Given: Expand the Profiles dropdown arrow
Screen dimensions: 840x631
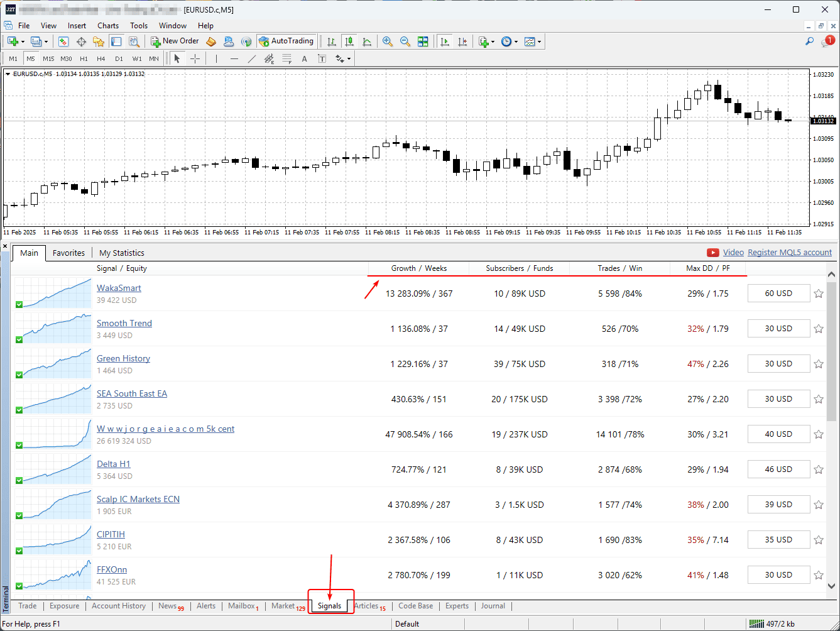Looking at the screenshot, I should click(46, 42).
